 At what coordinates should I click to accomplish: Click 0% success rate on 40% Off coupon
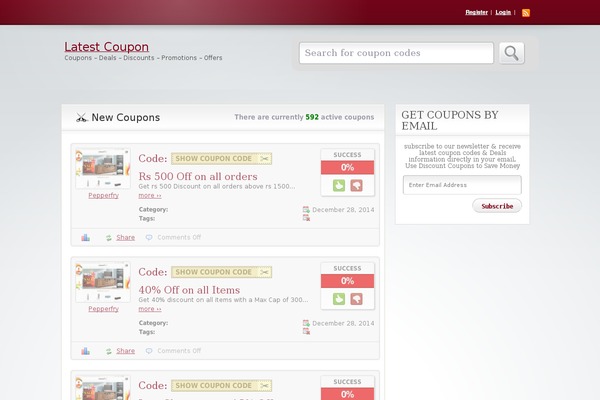[347, 281]
